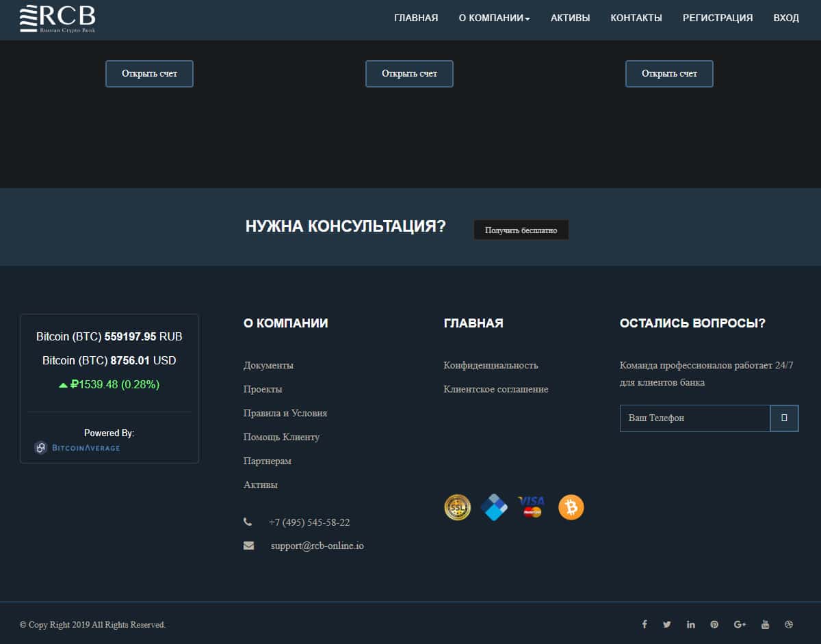
Task: Open РЕГИСТРАЦИЯ in the top navigation
Action: pos(718,18)
